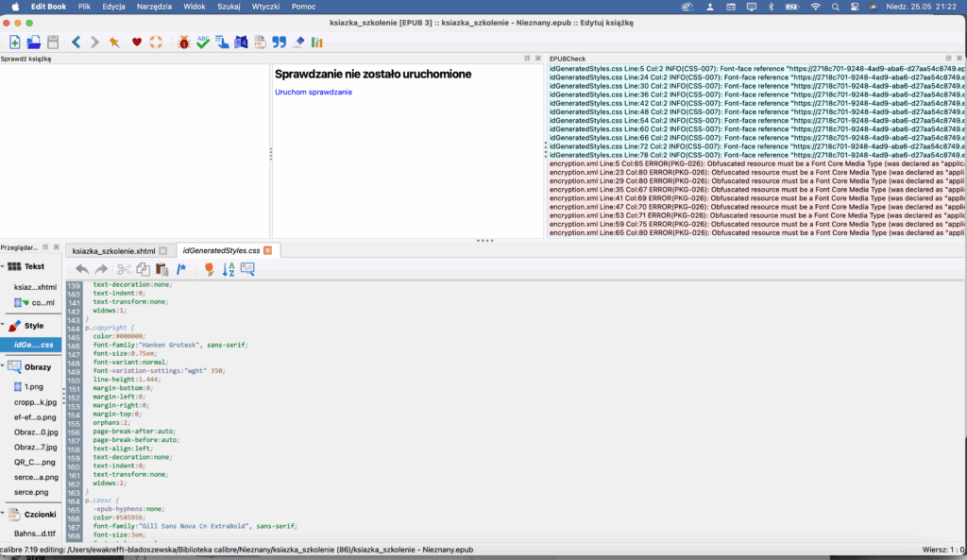967x560 pixels.
Task: Collapse the Tekst section in file browser
Action: (3, 266)
